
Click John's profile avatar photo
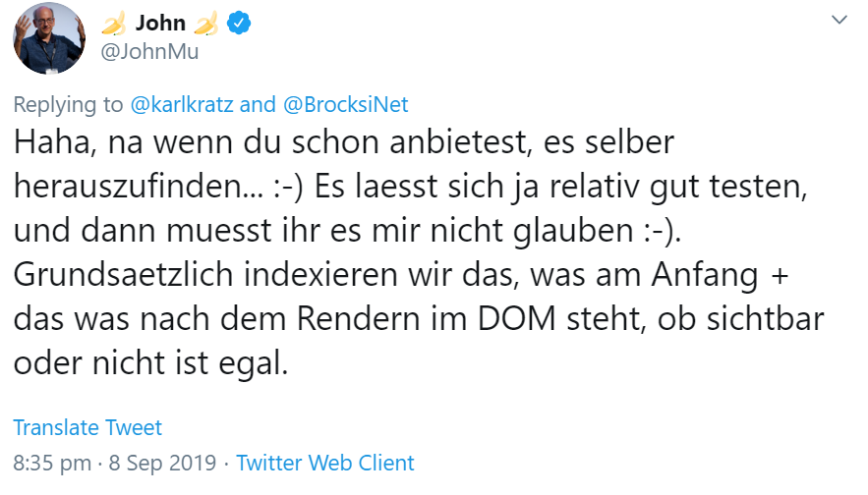[x=49, y=38]
